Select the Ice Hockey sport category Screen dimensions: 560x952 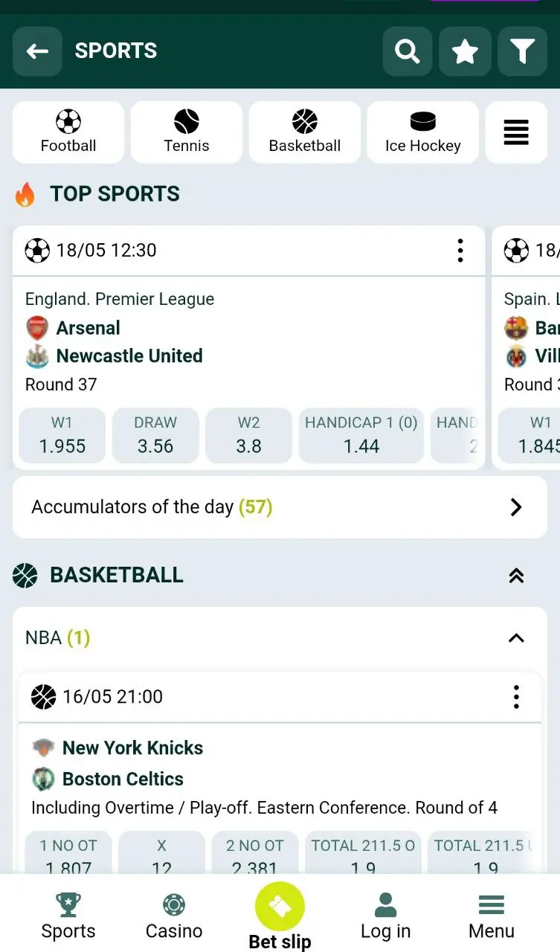coord(422,132)
